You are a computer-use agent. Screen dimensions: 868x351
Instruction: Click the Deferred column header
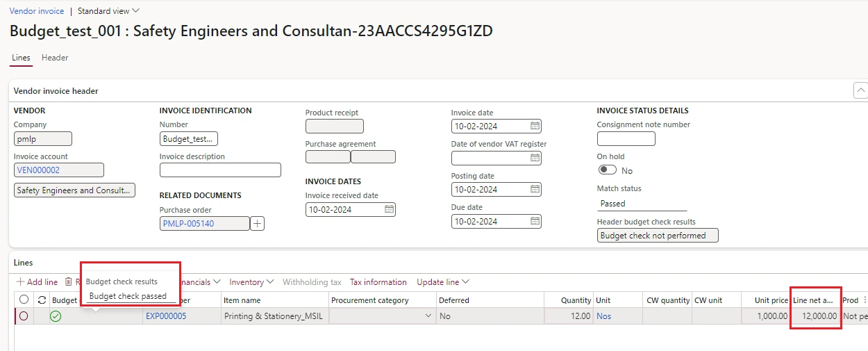coord(490,300)
